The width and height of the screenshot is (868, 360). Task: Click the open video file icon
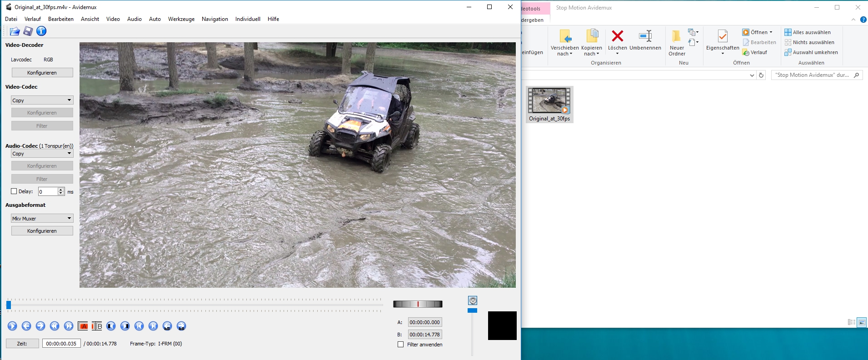click(x=15, y=31)
